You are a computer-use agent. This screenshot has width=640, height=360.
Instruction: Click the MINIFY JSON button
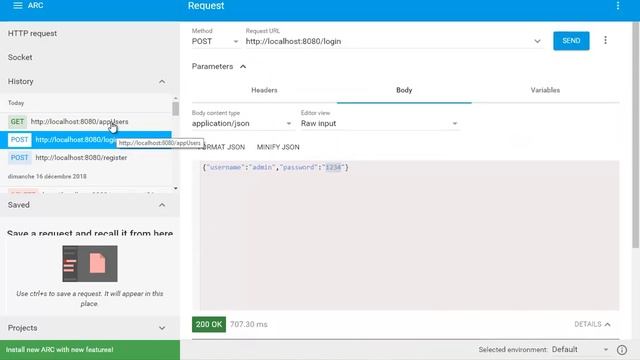[x=278, y=147]
